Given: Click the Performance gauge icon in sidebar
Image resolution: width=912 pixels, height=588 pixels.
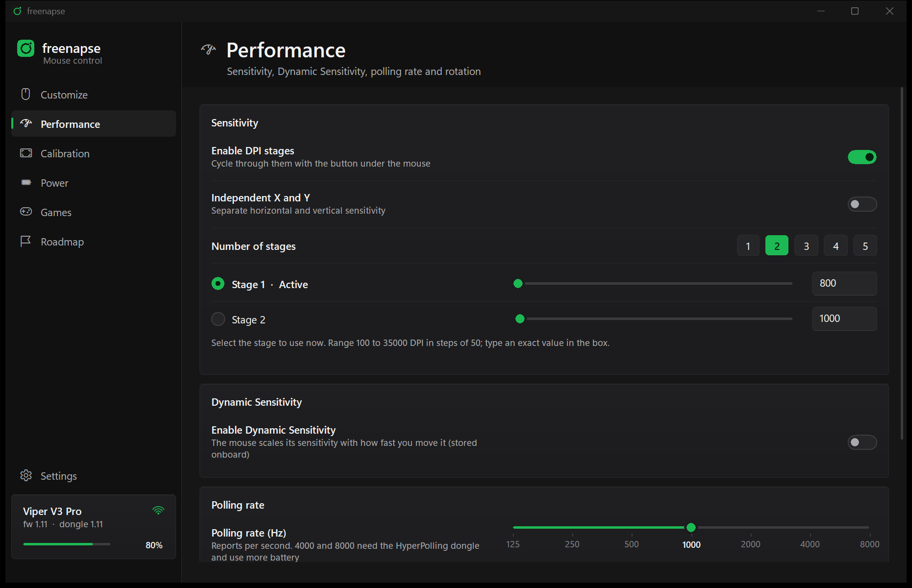Looking at the screenshot, I should [26, 123].
